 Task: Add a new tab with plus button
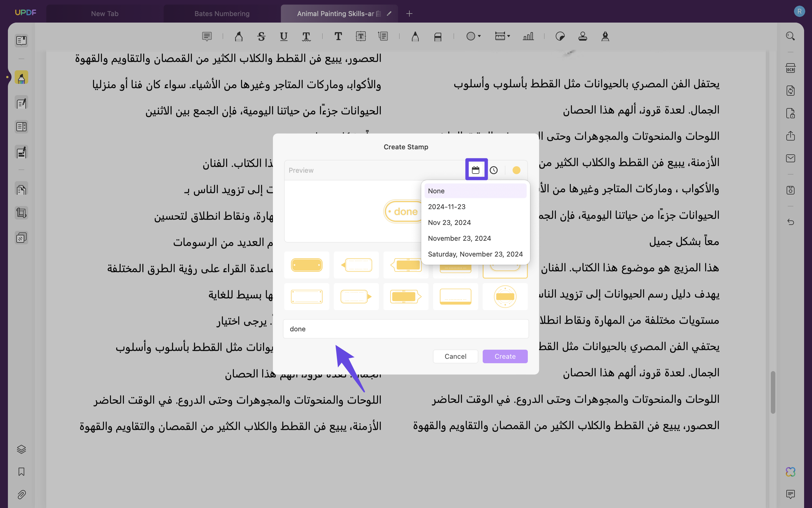click(x=409, y=14)
